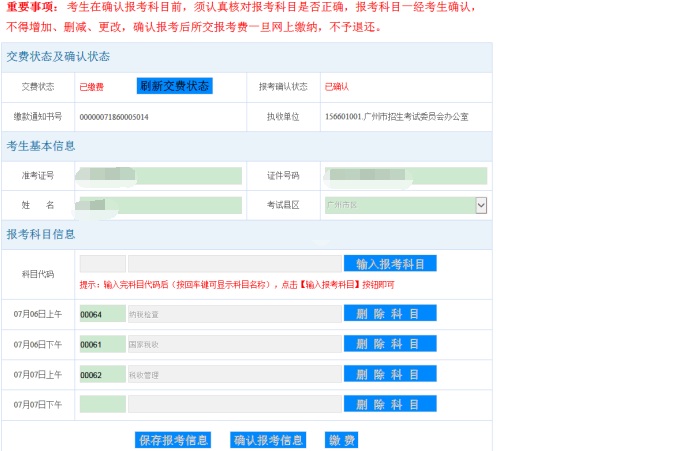The image size is (699, 451).
Task: Select the 00061 code field for 07月06日下午
Action: (102, 344)
